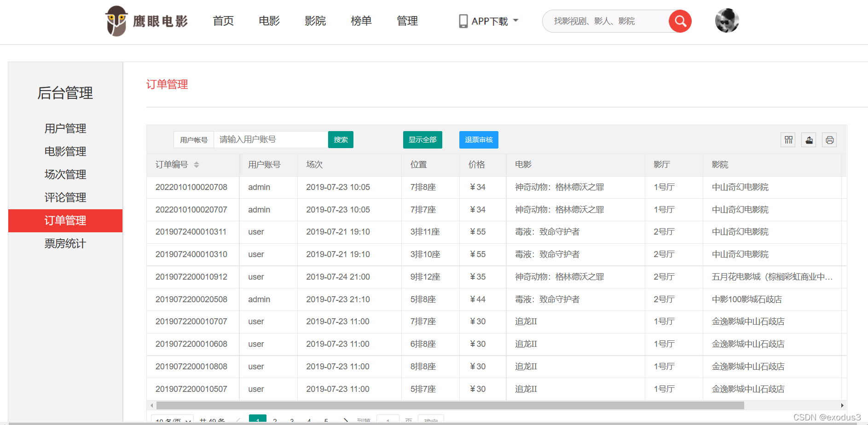Open the 用户管理 sidebar item
Screen dimensions: 868x425
pyautogui.click(x=65, y=128)
